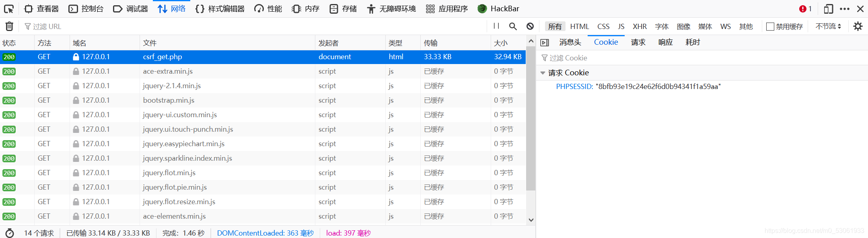This screenshot has width=868, height=238.
Task: Toggle the WS filter
Action: tap(726, 26)
